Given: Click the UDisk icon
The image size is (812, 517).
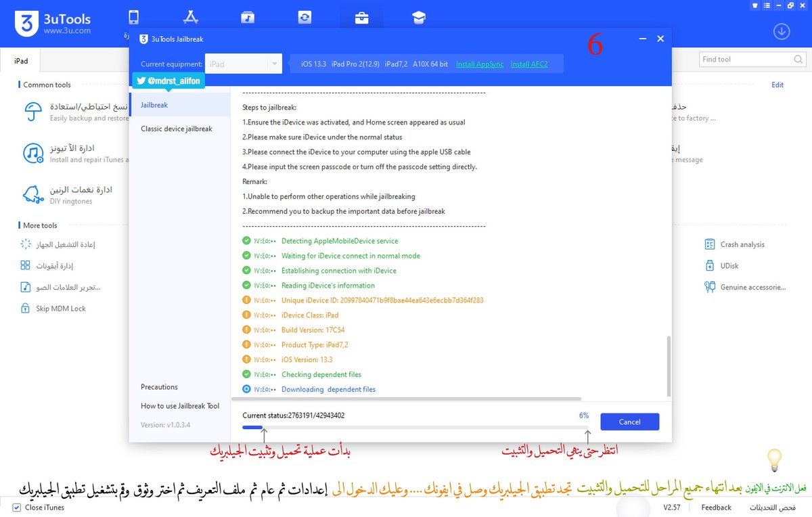Looking at the screenshot, I should tap(710, 265).
